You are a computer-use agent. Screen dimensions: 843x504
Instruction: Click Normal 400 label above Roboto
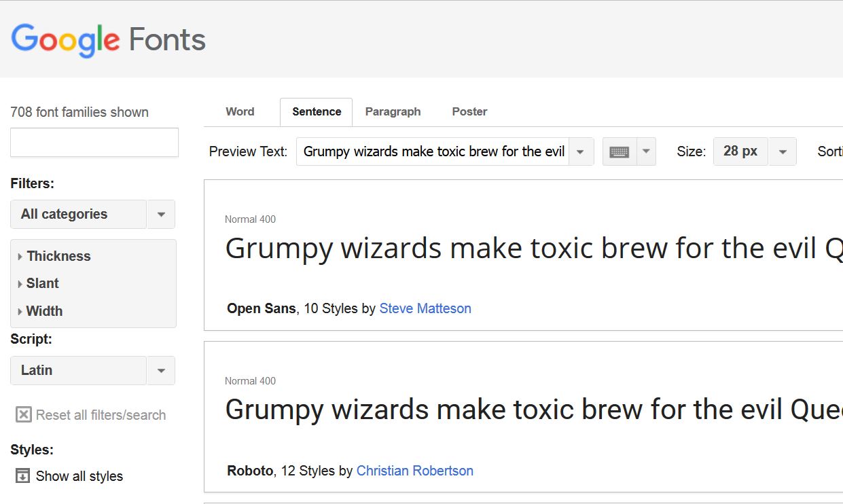[x=250, y=381]
